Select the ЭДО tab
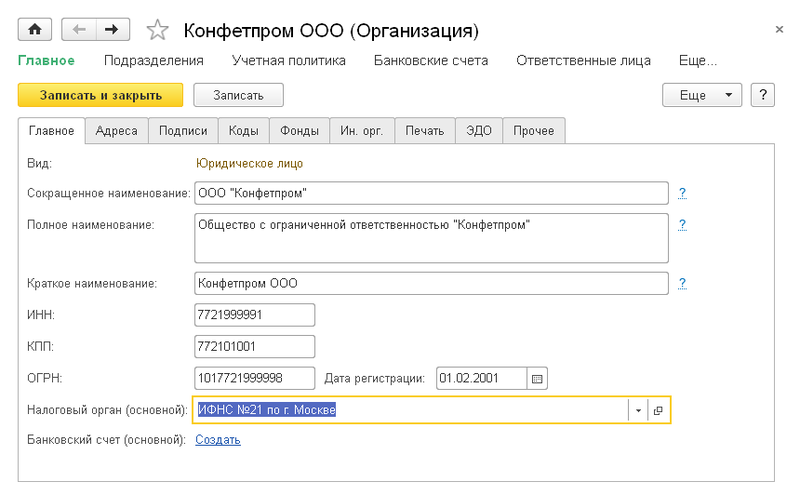The width and height of the screenshot is (800, 495). [478, 131]
